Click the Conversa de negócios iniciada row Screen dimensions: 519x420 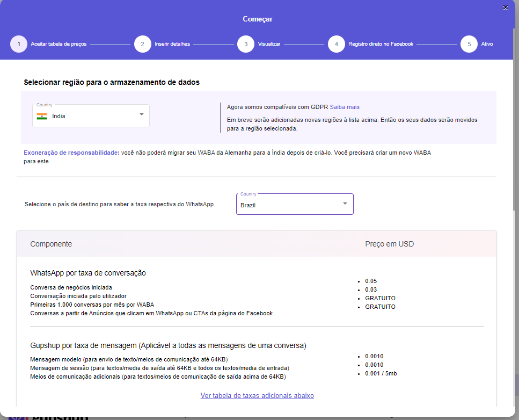pos(71,287)
